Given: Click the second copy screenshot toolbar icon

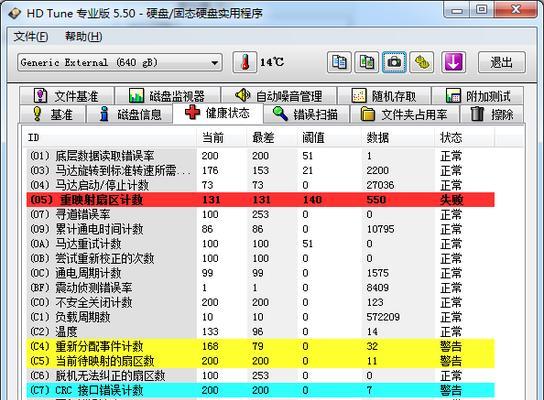Looking at the screenshot, I should (366, 62).
